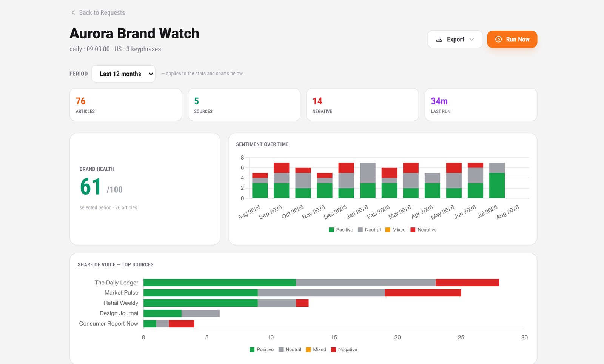This screenshot has height=364, width=604.
Task: Toggle Mixed legend in Share of Voice chart
Action: pos(316,350)
